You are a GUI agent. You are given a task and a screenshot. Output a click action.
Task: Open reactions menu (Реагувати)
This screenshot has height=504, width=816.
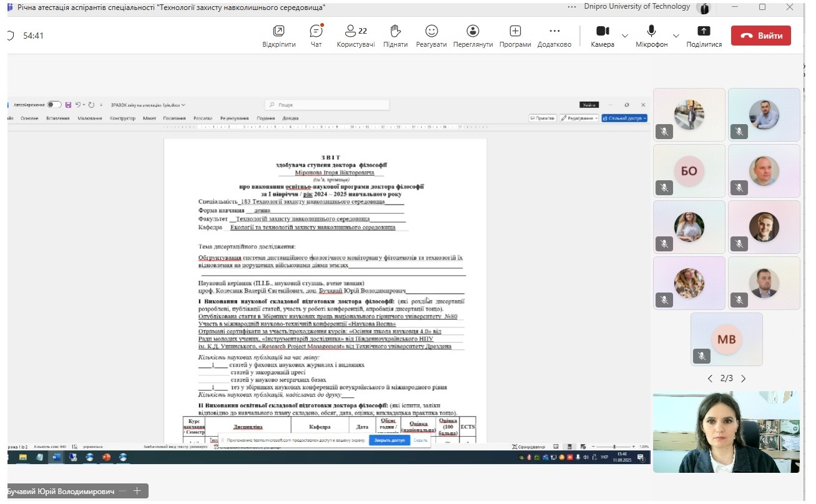click(x=431, y=35)
